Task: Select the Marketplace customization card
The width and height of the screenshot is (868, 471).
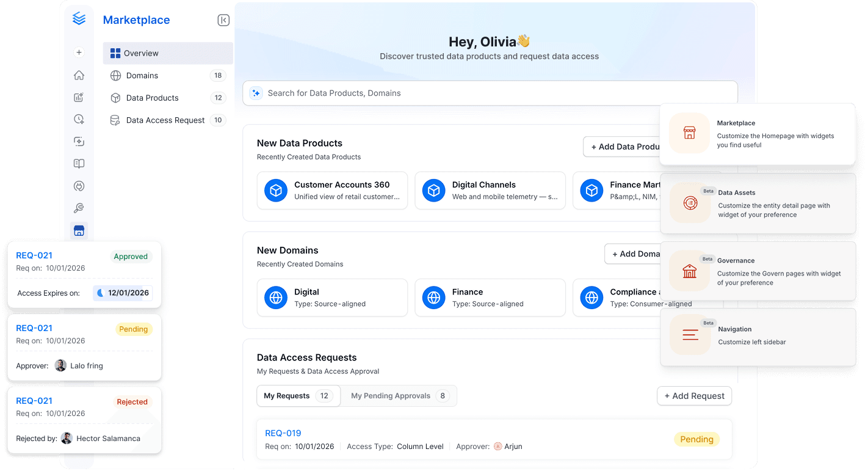Action: pyautogui.click(x=758, y=134)
